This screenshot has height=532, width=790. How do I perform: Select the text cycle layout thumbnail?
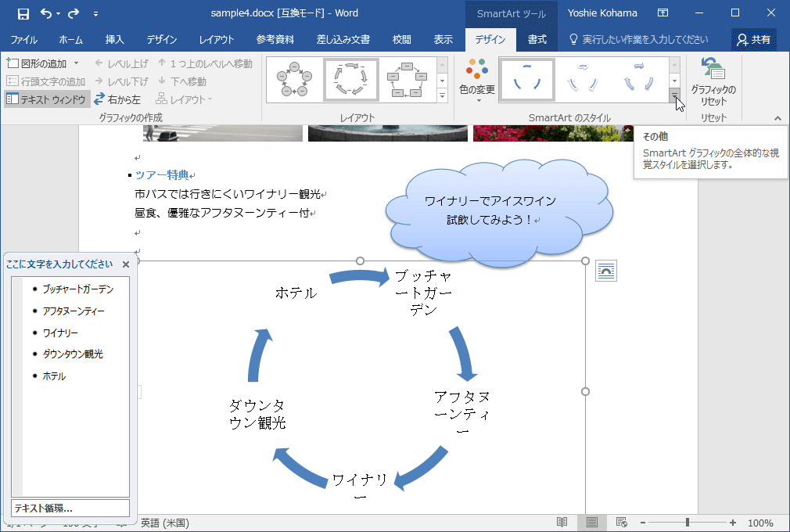(350, 80)
